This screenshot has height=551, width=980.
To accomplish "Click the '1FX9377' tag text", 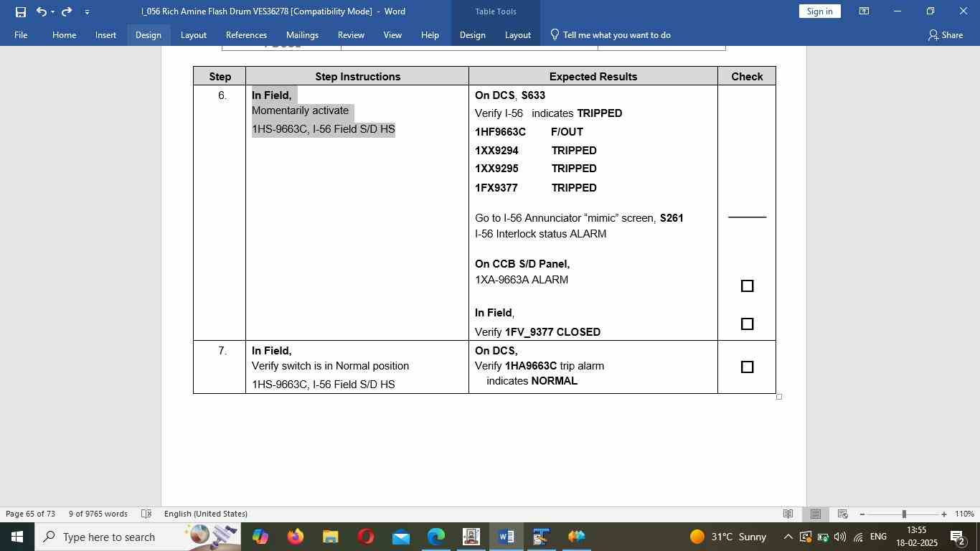I will click(496, 188).
